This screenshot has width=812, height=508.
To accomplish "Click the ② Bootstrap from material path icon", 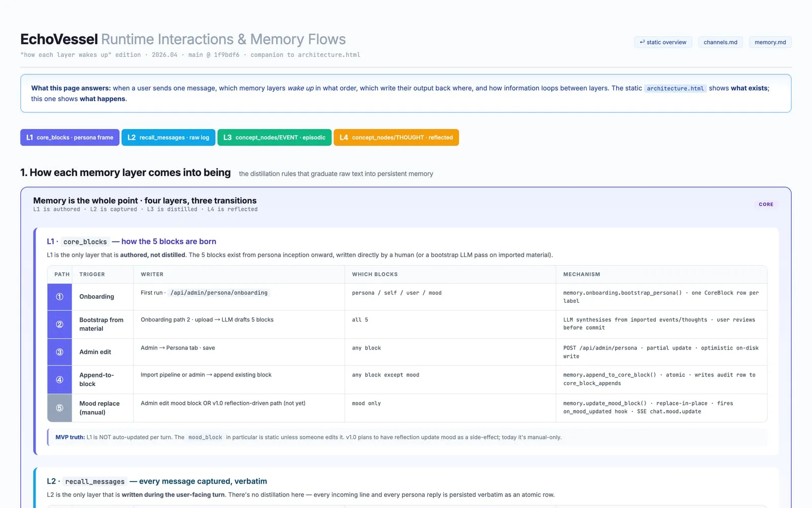I will click(59, 324).
